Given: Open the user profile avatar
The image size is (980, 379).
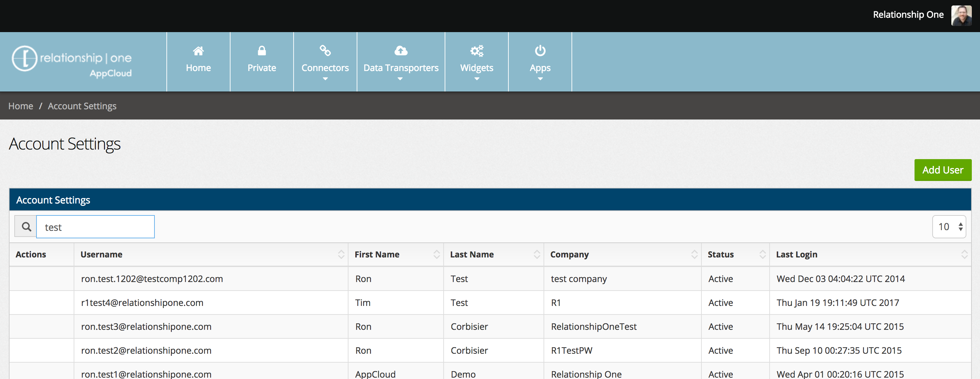Looking at the screenshot, I should (961, 15).
